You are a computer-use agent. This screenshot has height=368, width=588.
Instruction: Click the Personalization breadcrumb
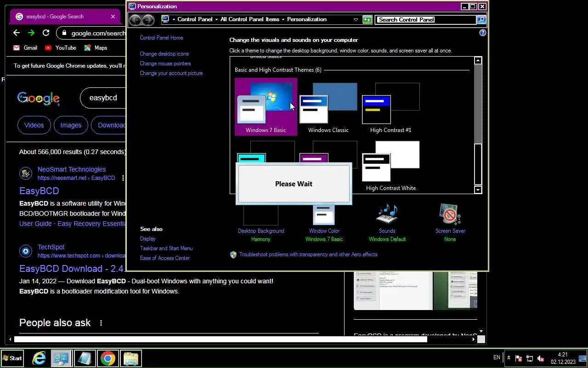click(307, 19)
